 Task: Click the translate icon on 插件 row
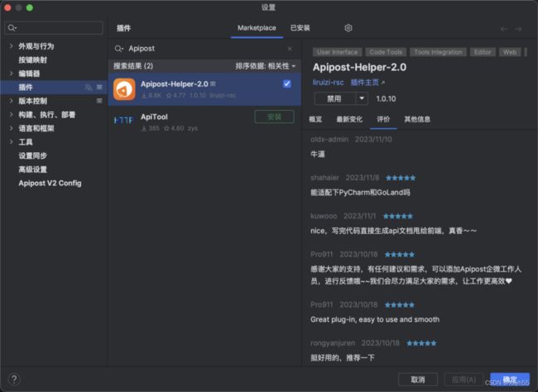click(x=89, y=87)
